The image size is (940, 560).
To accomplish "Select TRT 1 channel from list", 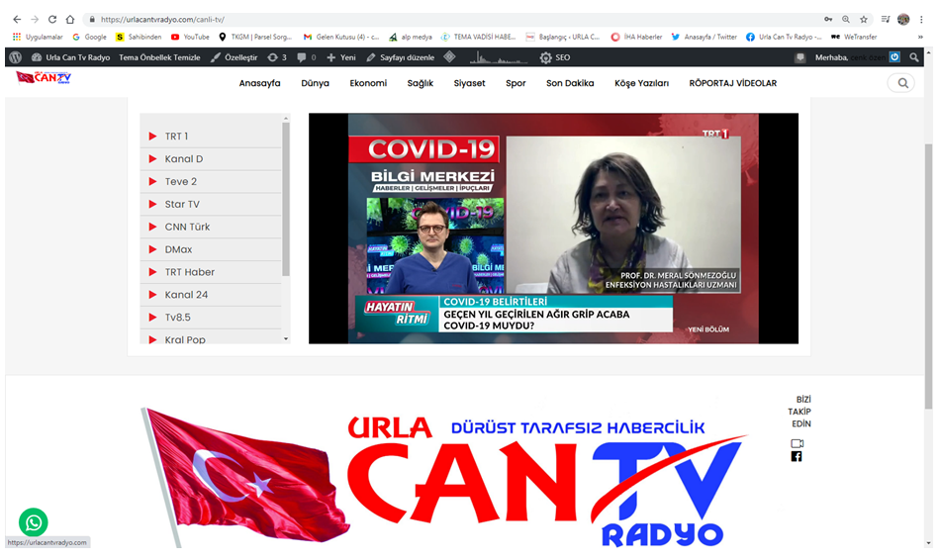I will pos(176,137).
